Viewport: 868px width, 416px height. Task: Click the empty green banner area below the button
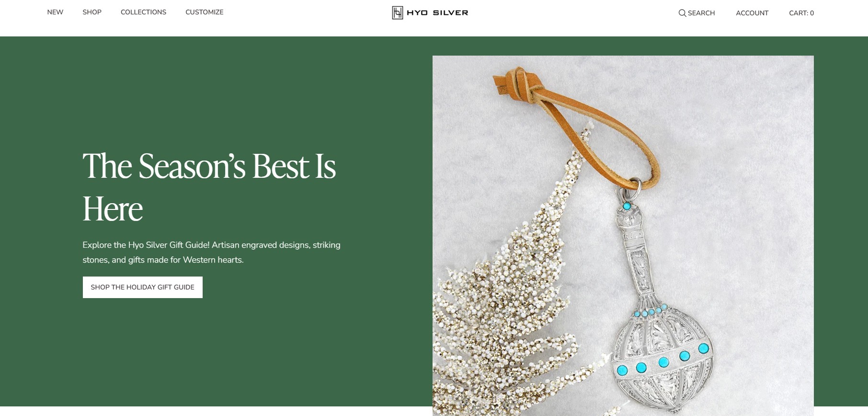[216, 355]
